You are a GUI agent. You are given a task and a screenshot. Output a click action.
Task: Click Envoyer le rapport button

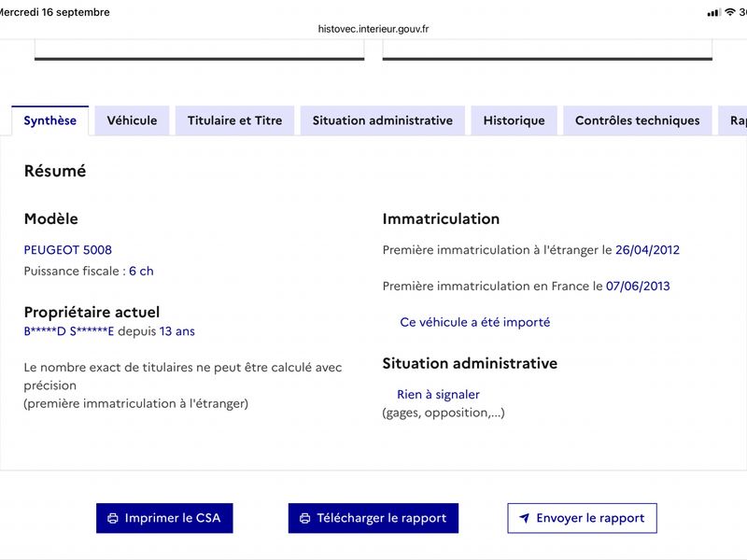click(x=582, y=518)
